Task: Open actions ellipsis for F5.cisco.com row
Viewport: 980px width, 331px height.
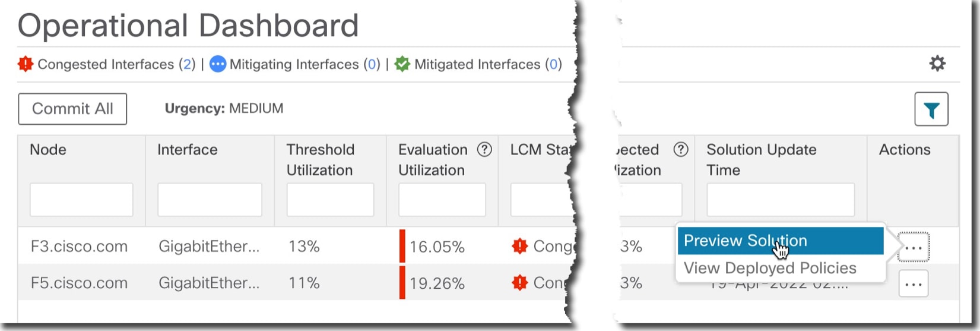Action: (x=913, y=284)
